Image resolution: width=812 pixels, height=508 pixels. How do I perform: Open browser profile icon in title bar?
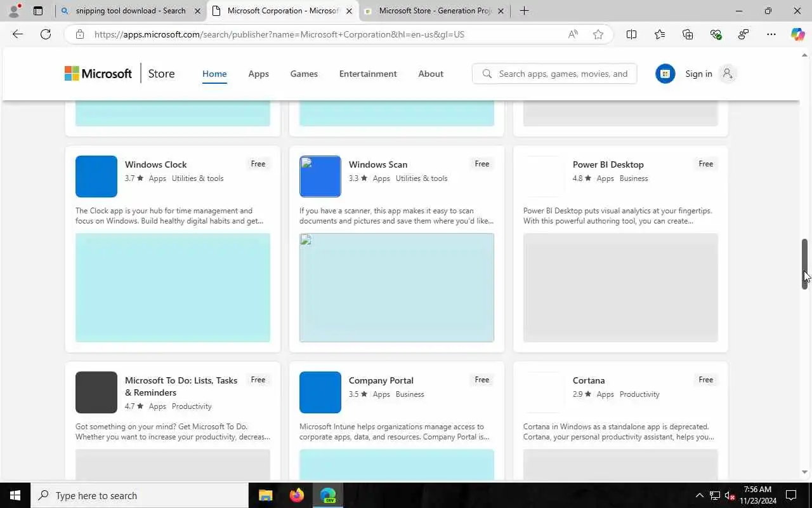14,11
